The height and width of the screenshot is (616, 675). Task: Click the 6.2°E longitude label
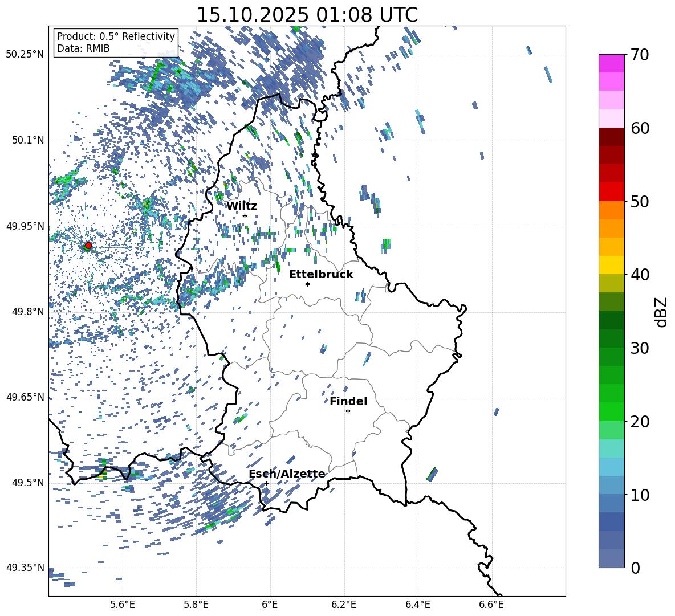point(344,605)
